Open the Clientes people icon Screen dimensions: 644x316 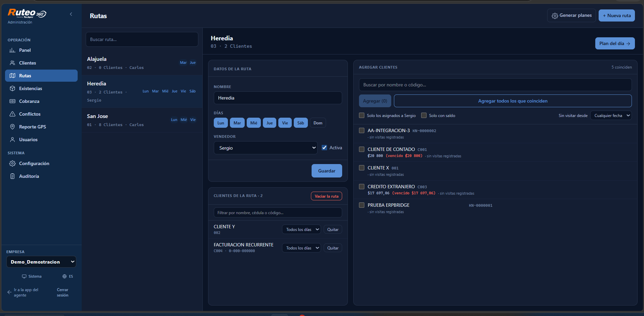tap(12, 63)
